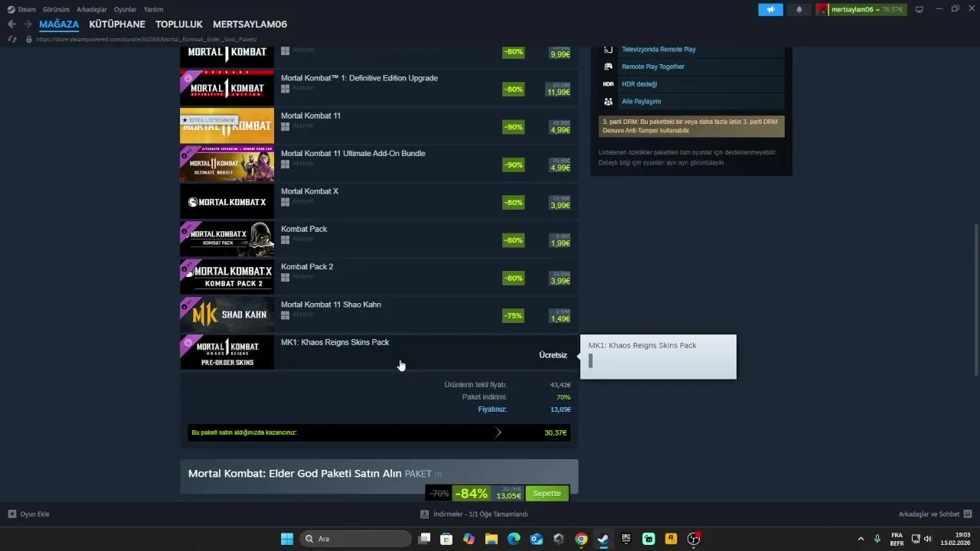980x551 pixels.
Task: Open File Explorer from taskbar
Action: pos(492,539)
